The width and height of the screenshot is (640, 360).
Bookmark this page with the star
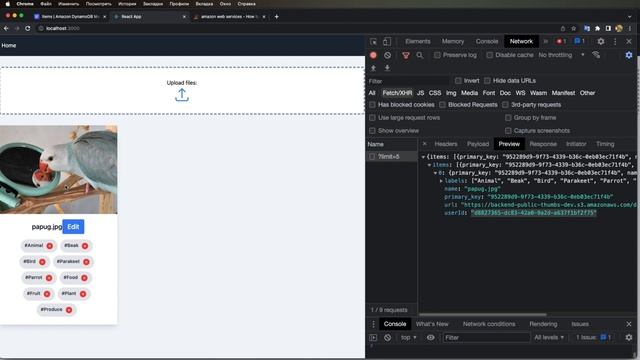(573, 28)
